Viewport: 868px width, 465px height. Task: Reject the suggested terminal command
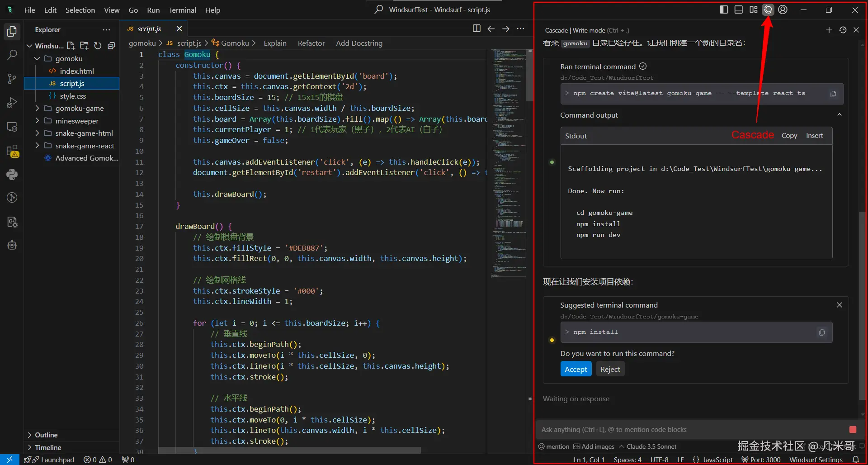coord(610,369)
